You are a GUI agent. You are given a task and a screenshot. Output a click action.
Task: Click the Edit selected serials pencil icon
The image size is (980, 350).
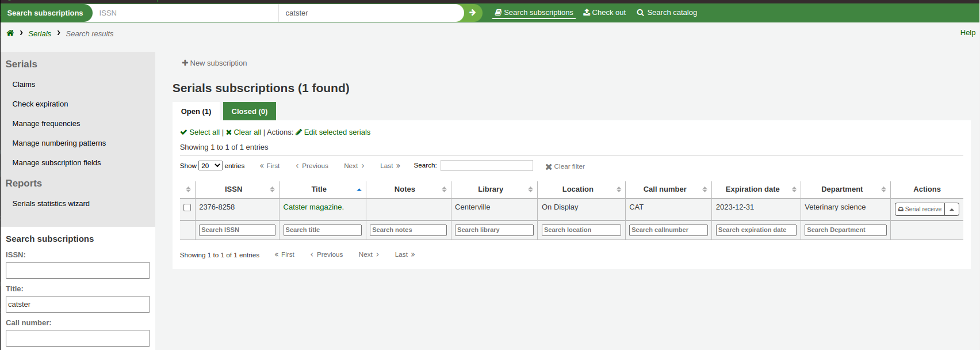(x=299, y=132)
